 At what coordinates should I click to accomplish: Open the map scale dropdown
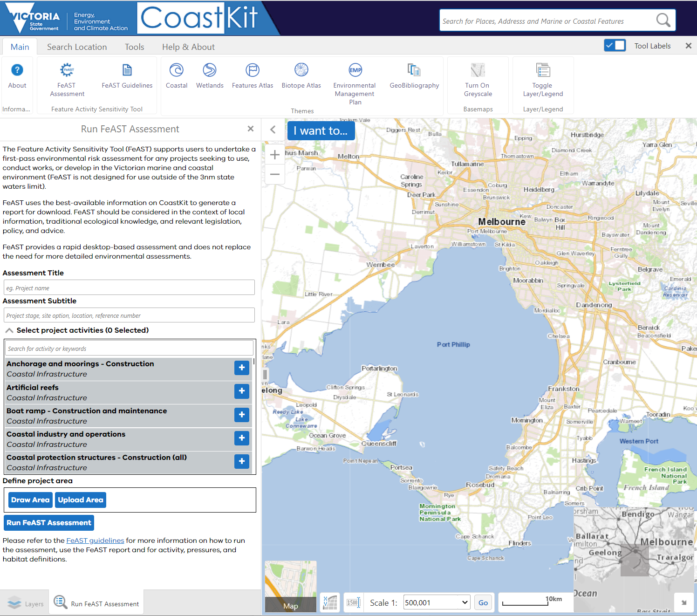point(437,602)
